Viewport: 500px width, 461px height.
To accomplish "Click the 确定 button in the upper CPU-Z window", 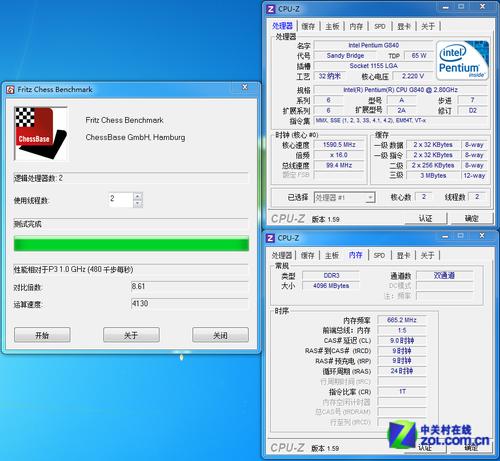I will pos(472,218).
